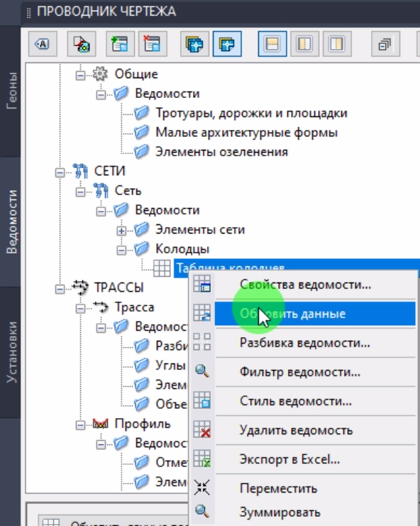The image size is (420, 526).
Task: Click the grid icon next to Таблица колодцев
Action: click(162, 268)
